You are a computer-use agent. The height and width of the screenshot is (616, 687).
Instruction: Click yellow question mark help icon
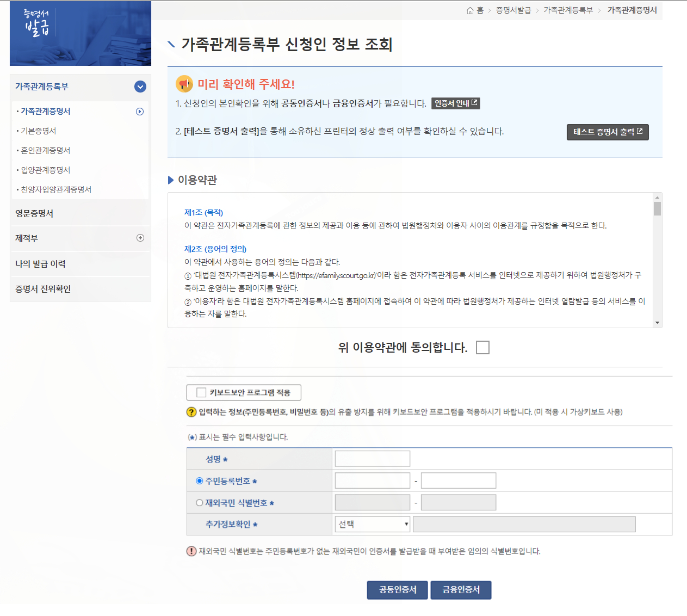[x=191, y=412]
